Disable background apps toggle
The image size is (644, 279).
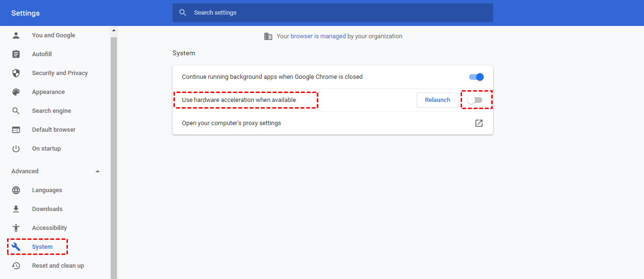(x=476, y=77)
